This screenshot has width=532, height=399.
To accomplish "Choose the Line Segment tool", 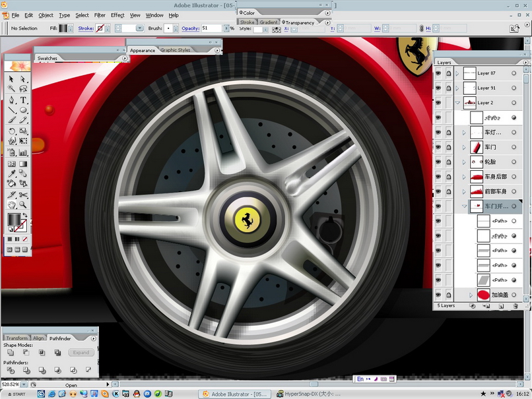I will 11,110.
